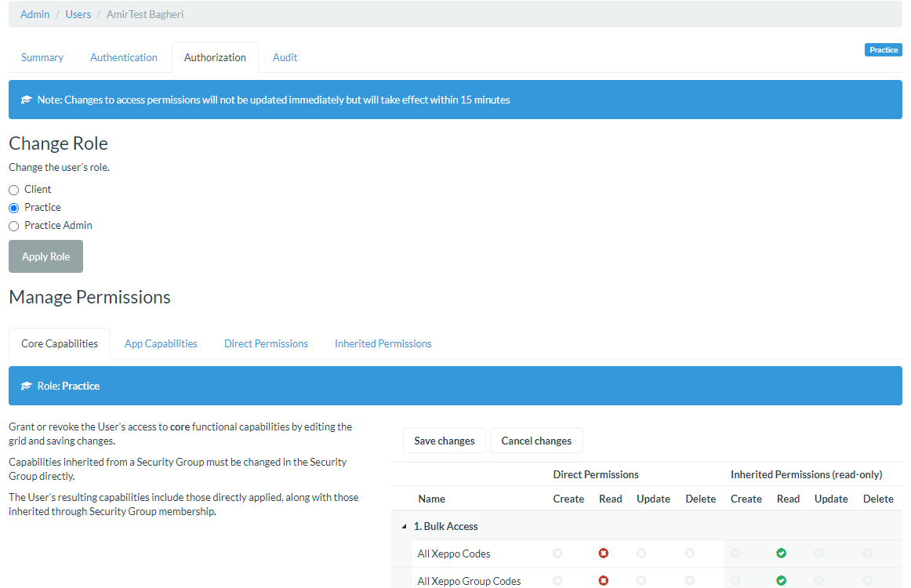Switch to the Audit tab
Screen dimensions: 911x588
(285, 57)
